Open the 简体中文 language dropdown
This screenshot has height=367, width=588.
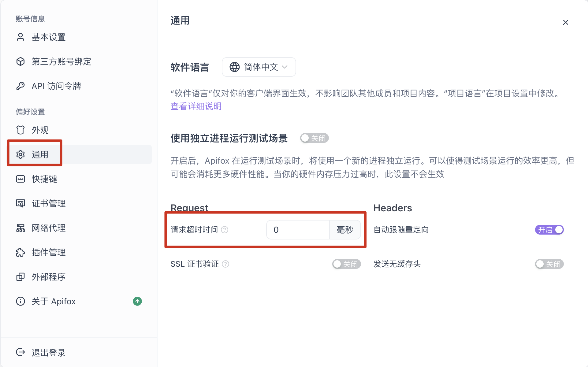pos(259,67)
